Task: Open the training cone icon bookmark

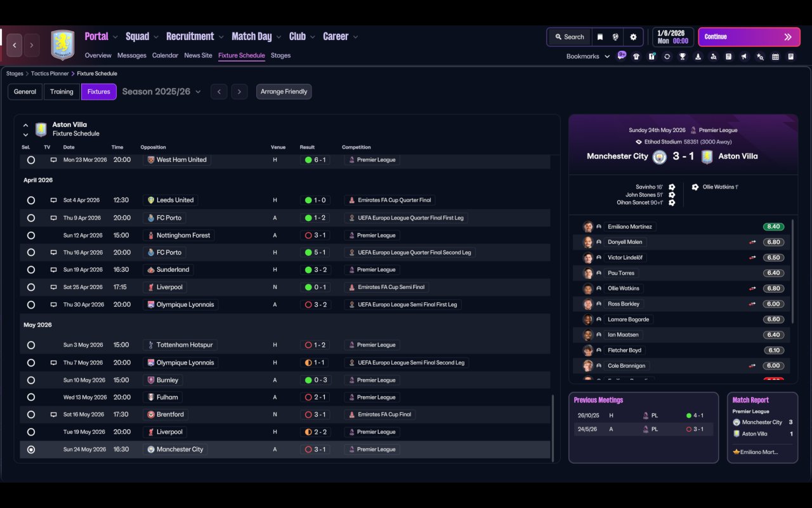Action: click(698, 57)
